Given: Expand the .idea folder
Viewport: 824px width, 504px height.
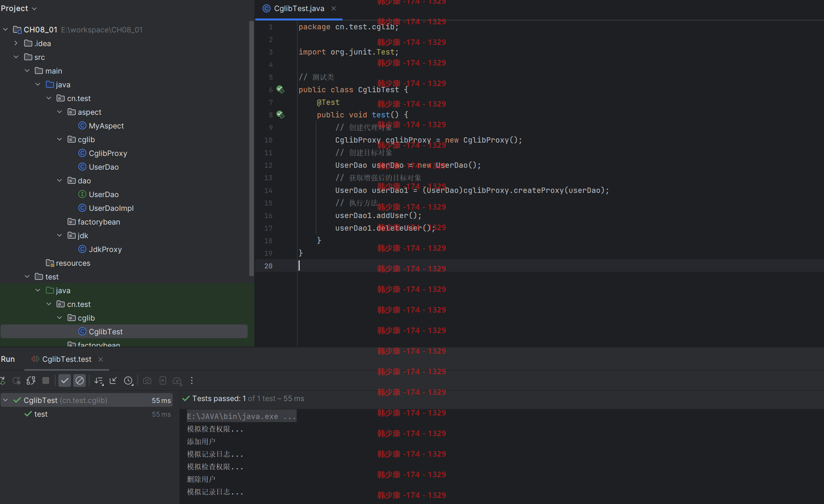Looking at the screenshot, I should (x=16, y=43).
